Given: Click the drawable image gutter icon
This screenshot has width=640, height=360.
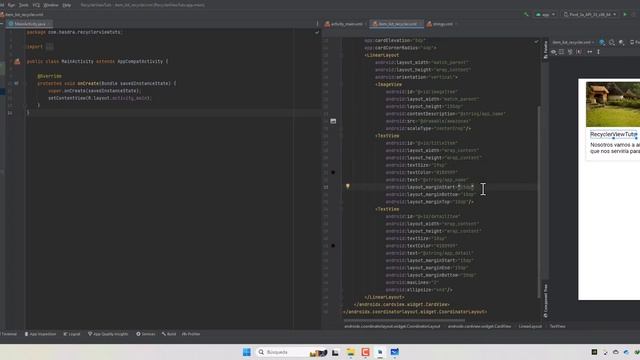Looking at the screenshot, I should coord(333,121).
